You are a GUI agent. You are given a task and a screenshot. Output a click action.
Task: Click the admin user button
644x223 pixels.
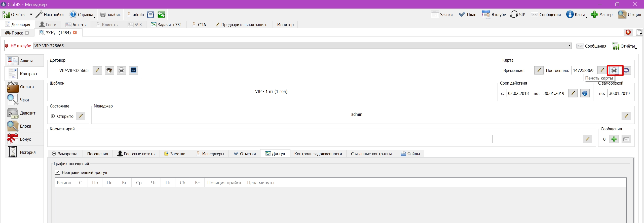[135, 15]
